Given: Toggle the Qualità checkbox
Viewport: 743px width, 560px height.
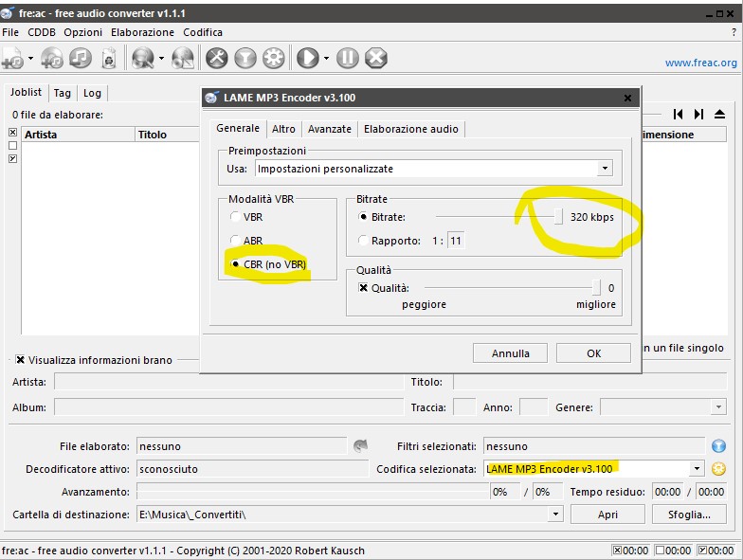Looking at the screenshot, I should [364, 288].
